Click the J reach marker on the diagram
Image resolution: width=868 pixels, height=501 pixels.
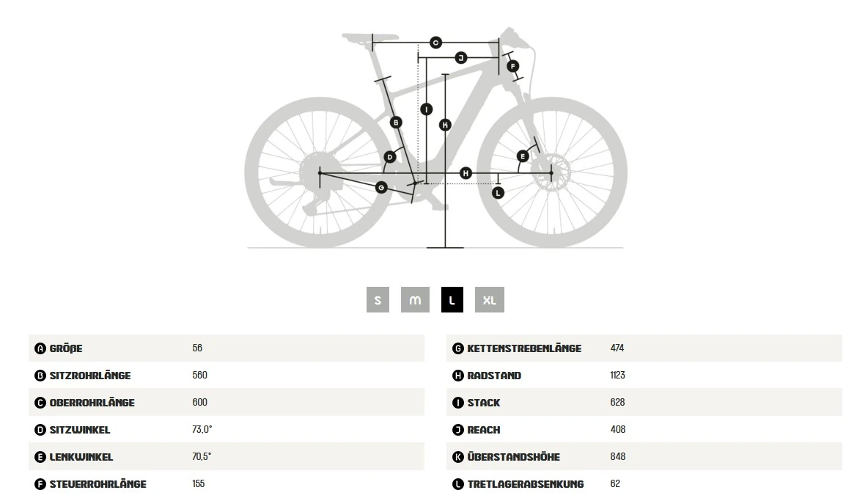click(460, 57)
